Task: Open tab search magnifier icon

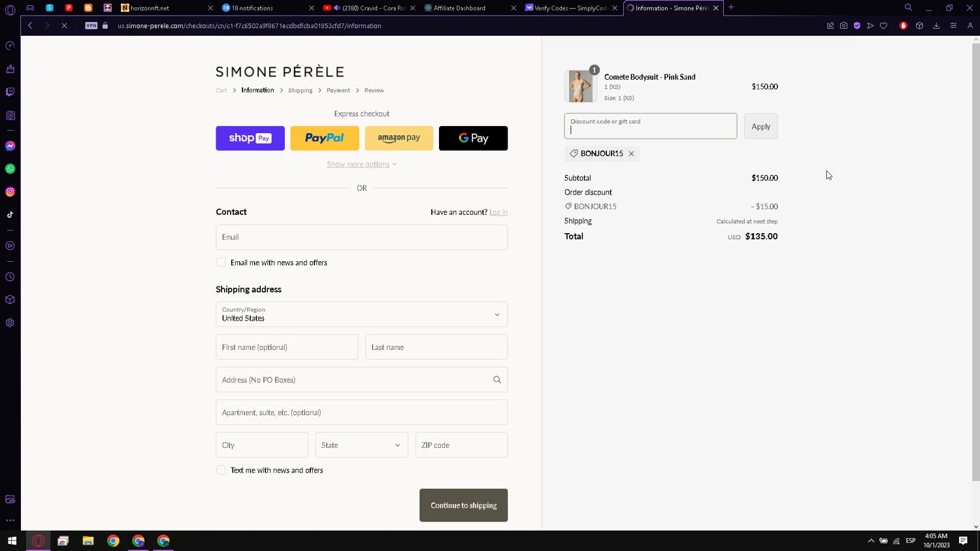Action: [908, 8]
